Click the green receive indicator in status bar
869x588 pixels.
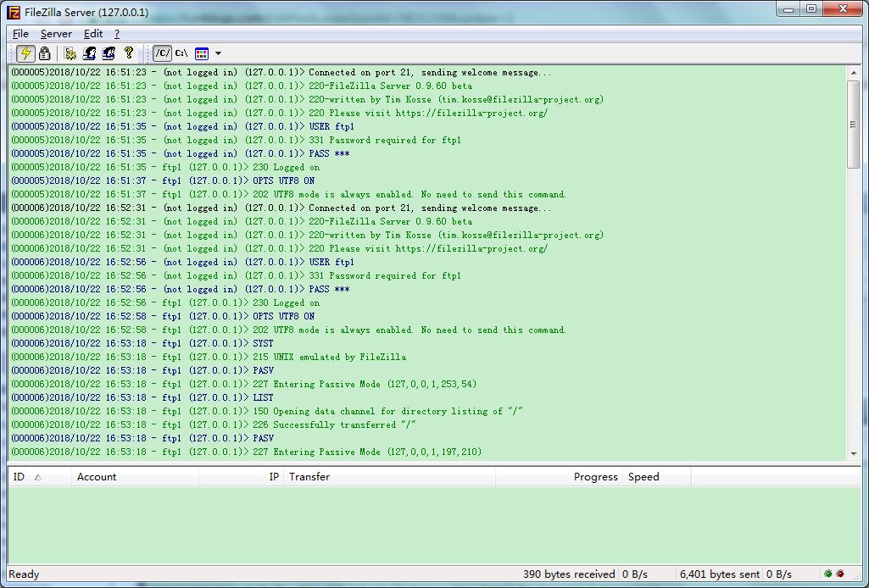[828, 574]
